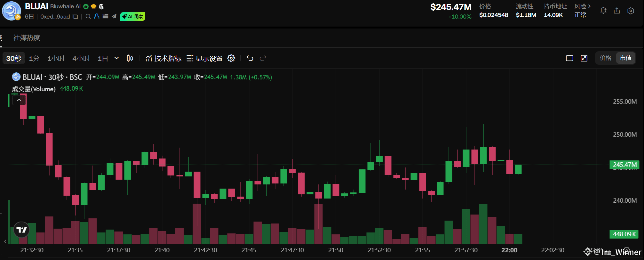Image resolution: width=644 pixels, height=260 pixels.
Task: Click the Bluwhale AI token name
Action: click(x=65, y=6)
